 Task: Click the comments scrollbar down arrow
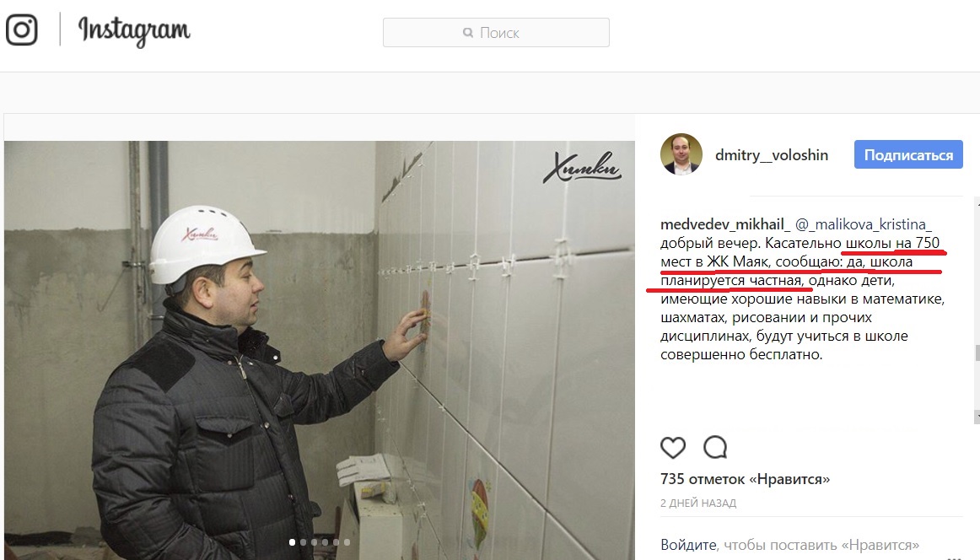977,417
